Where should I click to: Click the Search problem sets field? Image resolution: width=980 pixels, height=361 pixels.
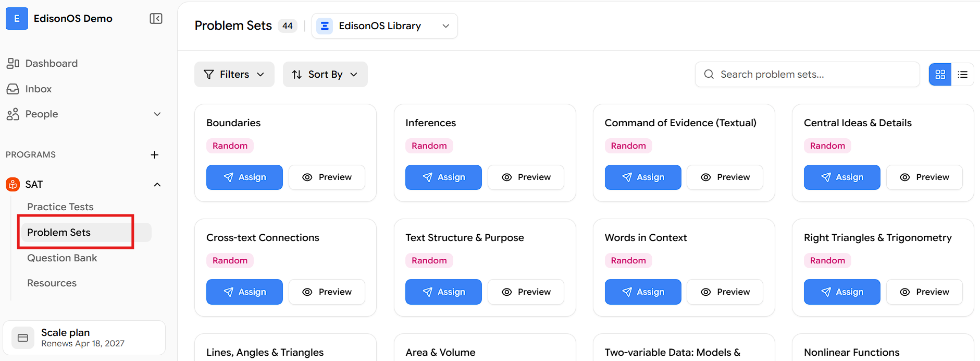pos(808,75)
